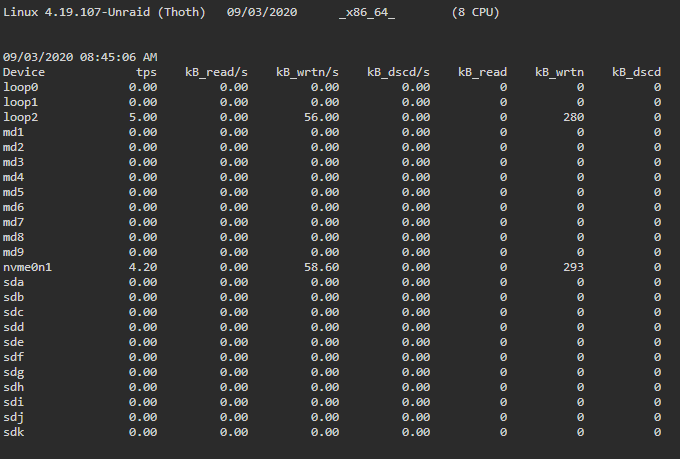Viewport: 680px width, 459px height.
Task: Click the device name "md4"
Action: point(13,177)
